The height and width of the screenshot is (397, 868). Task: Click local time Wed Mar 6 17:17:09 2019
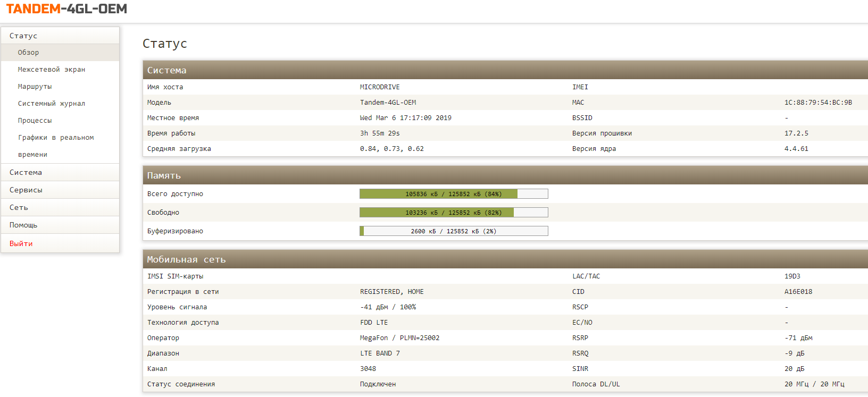point(405,118)
